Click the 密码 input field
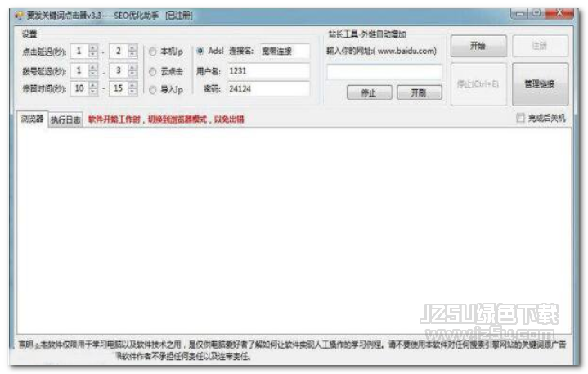 267,88
